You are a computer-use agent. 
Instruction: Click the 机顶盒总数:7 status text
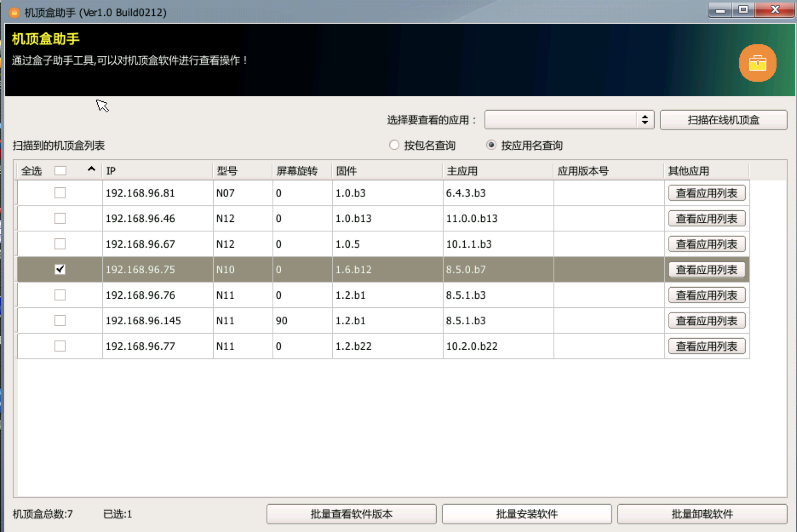43,514
